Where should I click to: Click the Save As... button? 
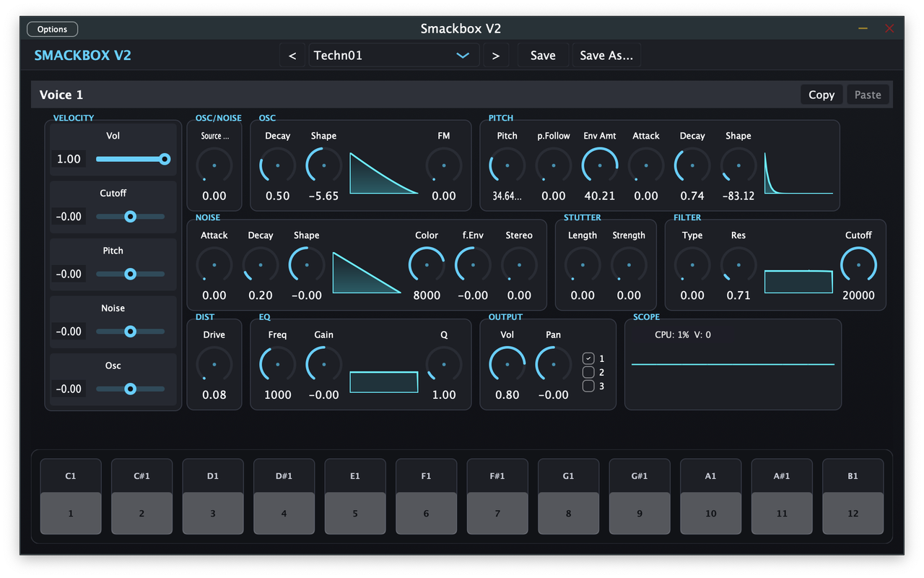[x=606, y=56]
